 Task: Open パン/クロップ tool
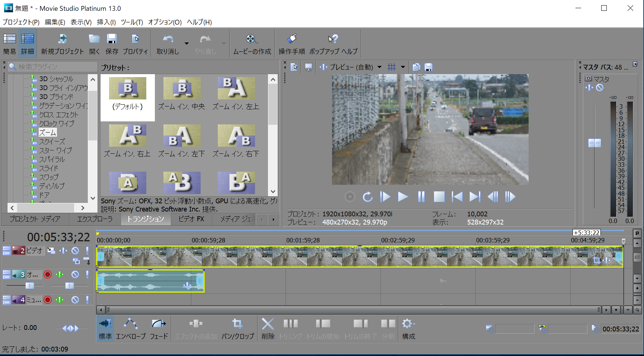coord(238,328)
